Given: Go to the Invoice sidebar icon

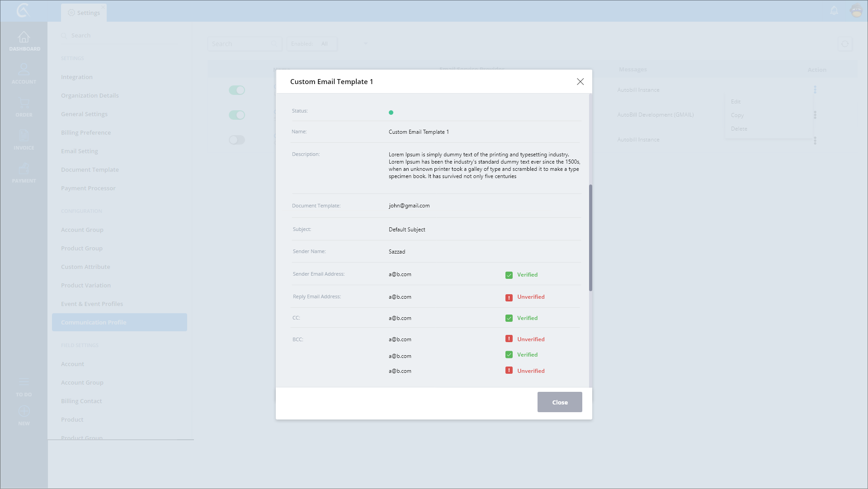Looking at the screenshot, I should (24, 136).
